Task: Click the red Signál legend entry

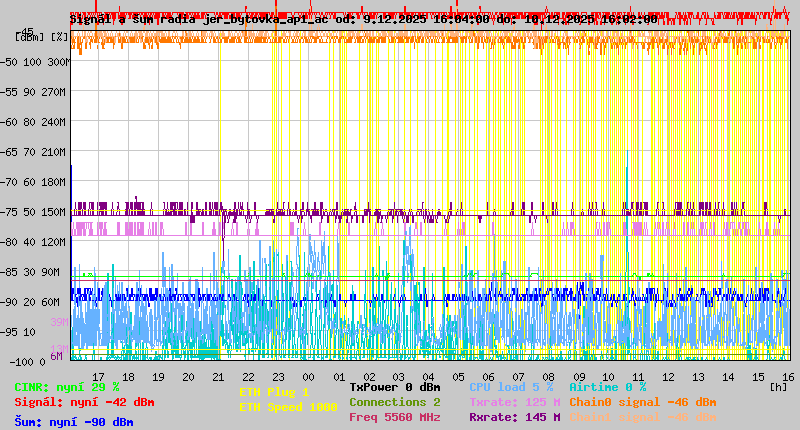Action: coord(84,402)
